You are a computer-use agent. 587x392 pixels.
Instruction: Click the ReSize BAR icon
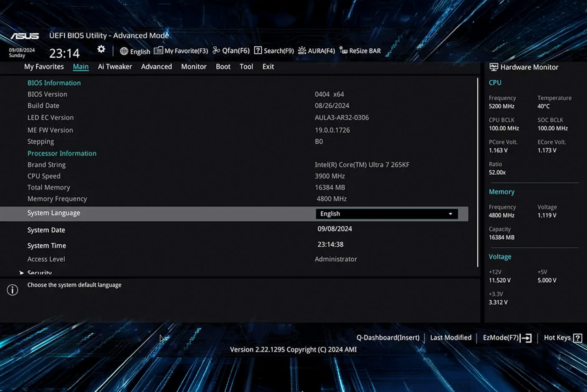343,50
